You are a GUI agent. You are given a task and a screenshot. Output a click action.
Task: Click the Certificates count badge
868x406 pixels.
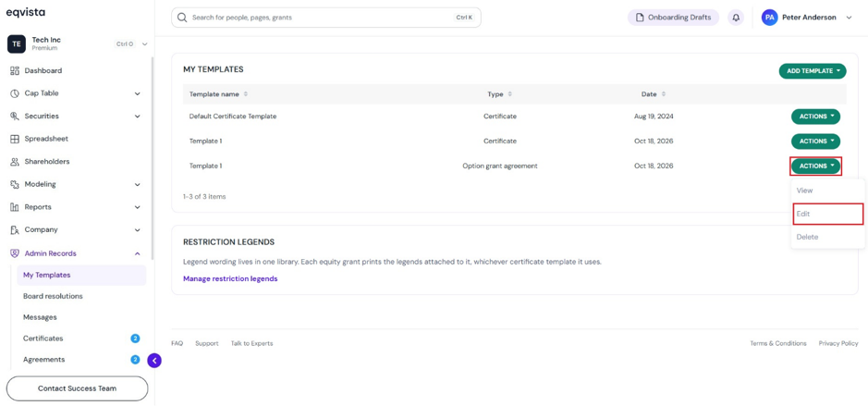[x=135, y=338]
